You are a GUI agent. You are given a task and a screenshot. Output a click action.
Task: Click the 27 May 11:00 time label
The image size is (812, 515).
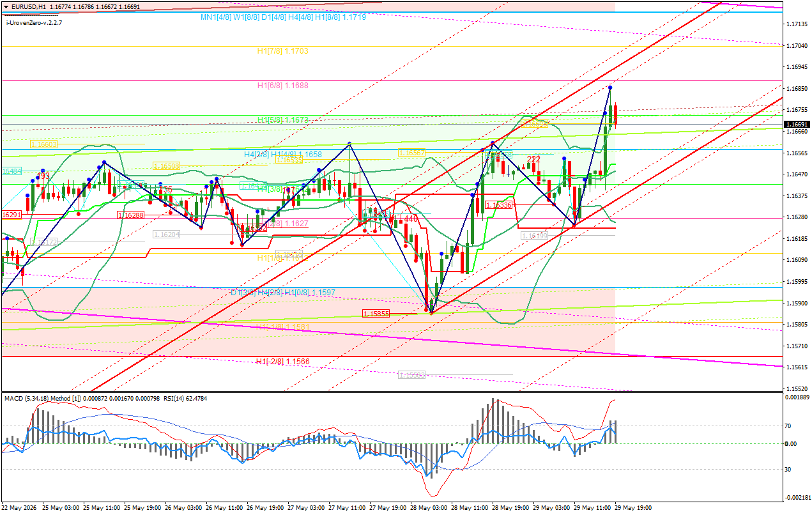click(x=348, y=508)
